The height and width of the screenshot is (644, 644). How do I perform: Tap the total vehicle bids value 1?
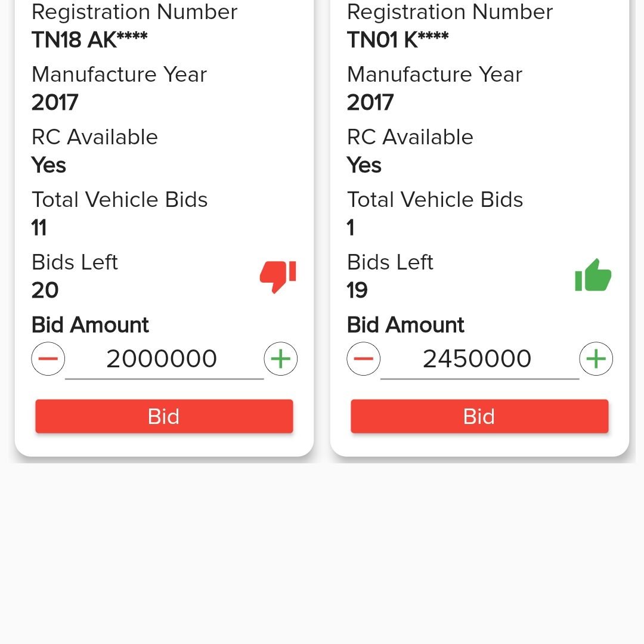351,227
